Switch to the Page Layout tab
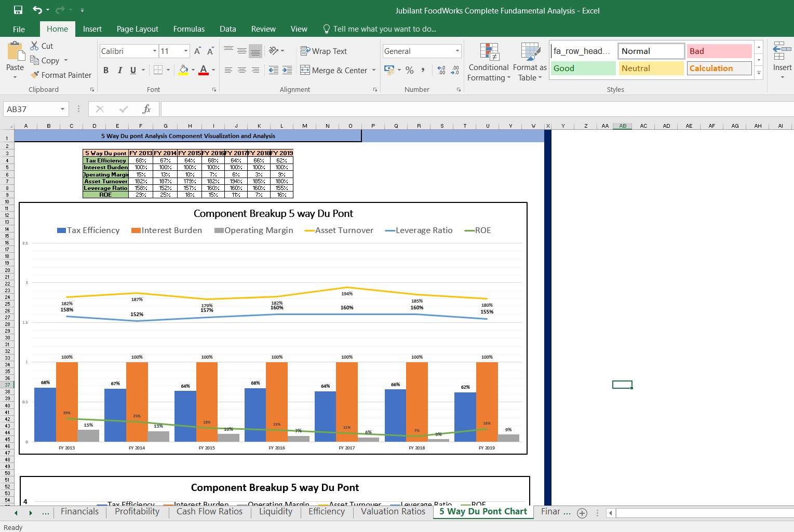The image size is (794, 532). click(x=137, y=29)
